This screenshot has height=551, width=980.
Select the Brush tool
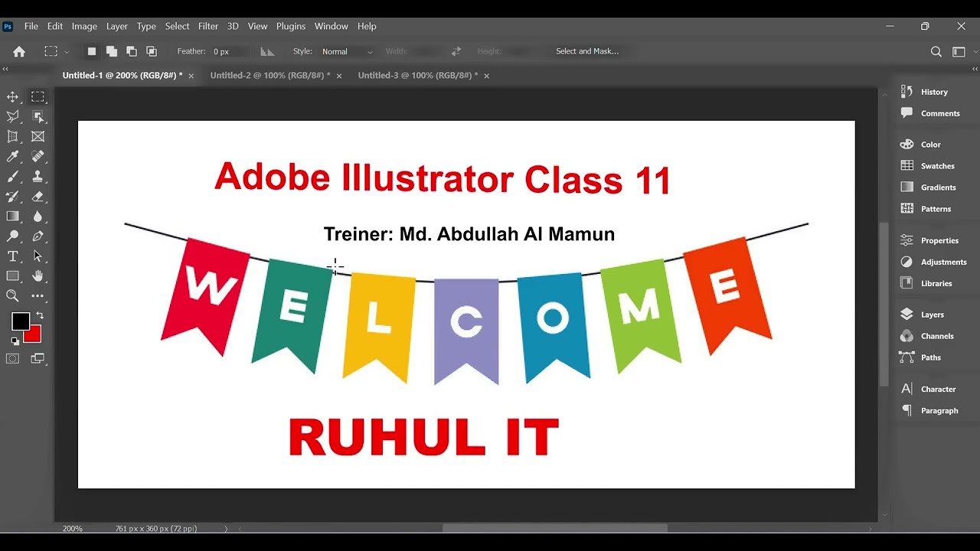(x=13, y=177)
